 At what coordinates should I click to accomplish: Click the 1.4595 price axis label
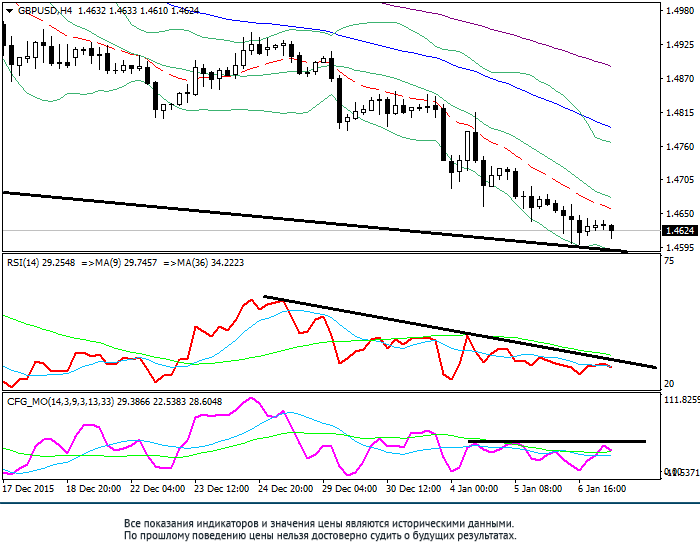click(680, 247)
